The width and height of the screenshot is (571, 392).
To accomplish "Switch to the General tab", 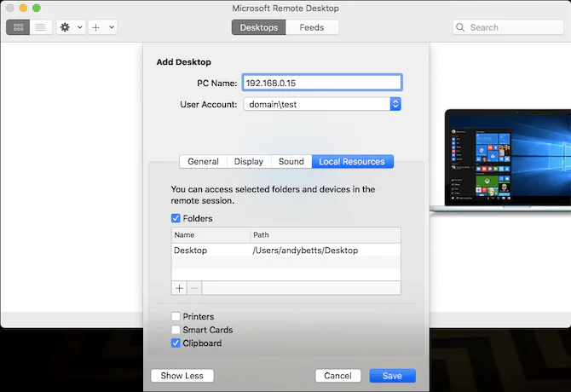I will tap(203, 161).
